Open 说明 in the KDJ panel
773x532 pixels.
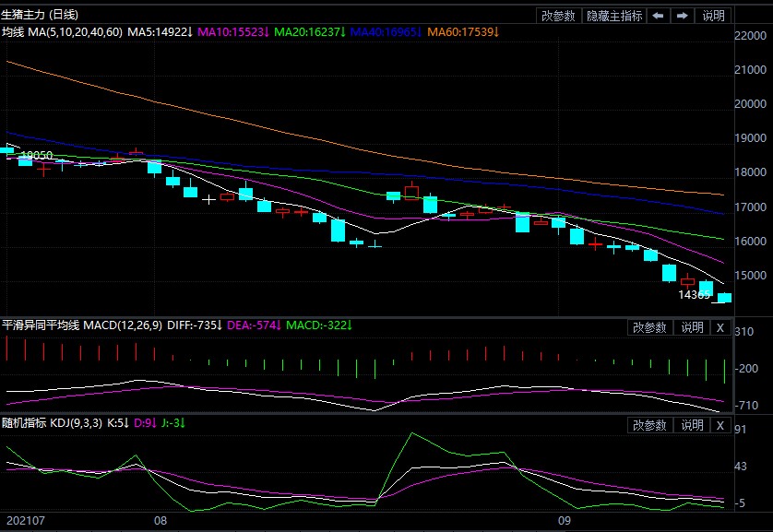tap(692, 425)
